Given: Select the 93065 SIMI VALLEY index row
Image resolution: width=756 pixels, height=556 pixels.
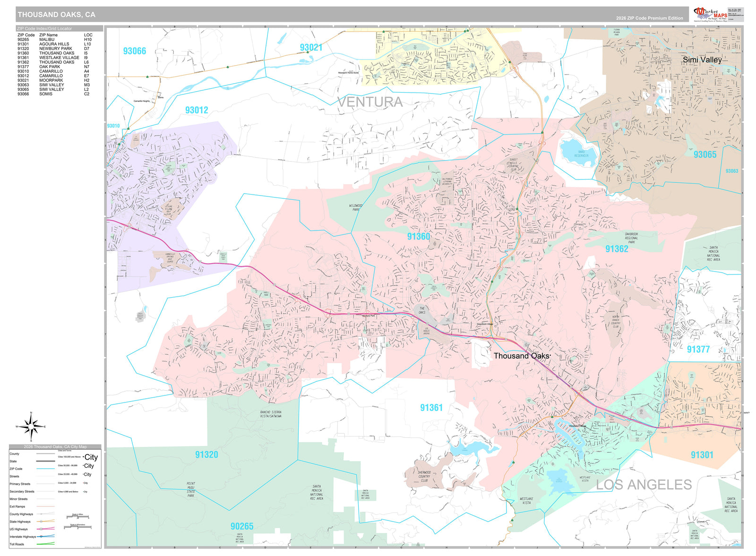Looking at the screenshot, I should [55, 89].
